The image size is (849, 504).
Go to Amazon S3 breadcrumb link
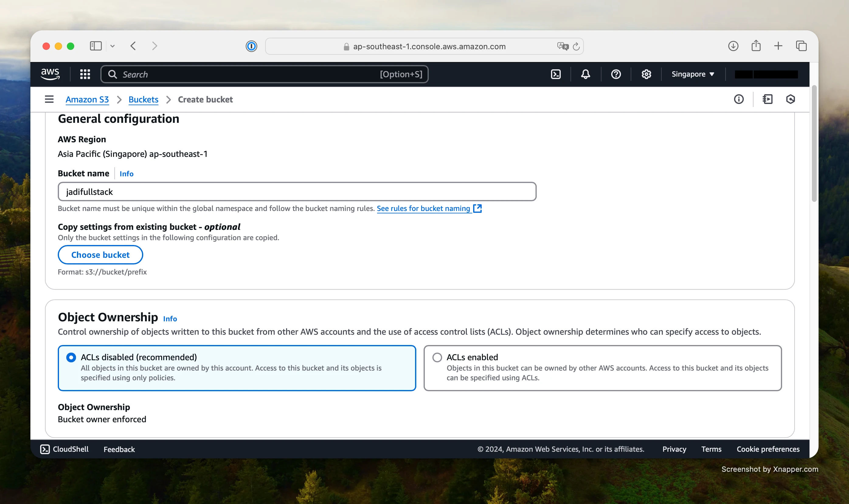point(87,99)
